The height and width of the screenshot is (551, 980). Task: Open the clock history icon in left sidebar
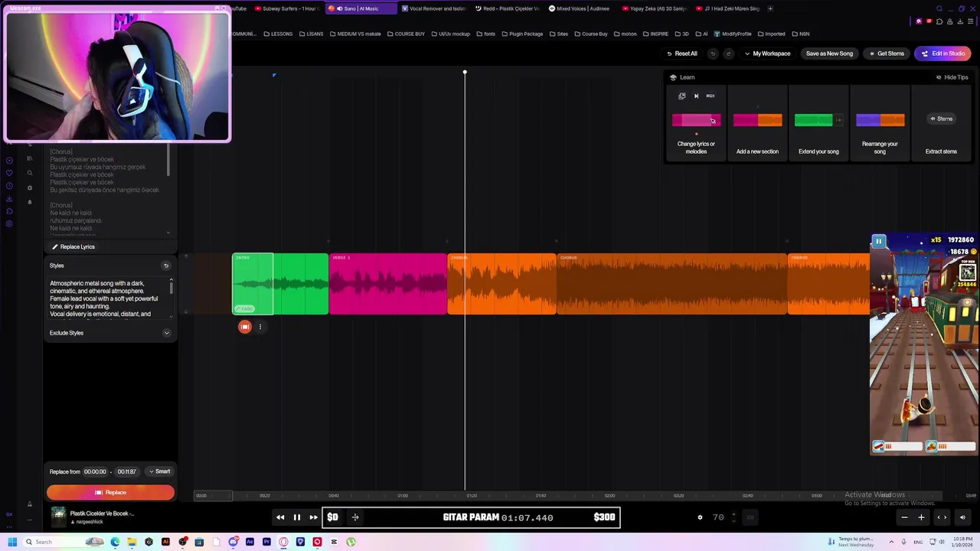[x=9, y=185]
